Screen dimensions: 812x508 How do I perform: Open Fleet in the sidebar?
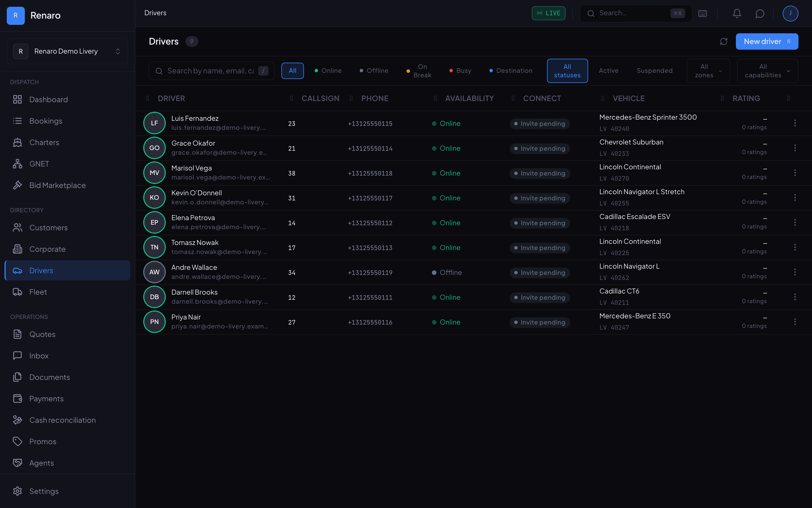pyautogui.click(x=67, y=292)
